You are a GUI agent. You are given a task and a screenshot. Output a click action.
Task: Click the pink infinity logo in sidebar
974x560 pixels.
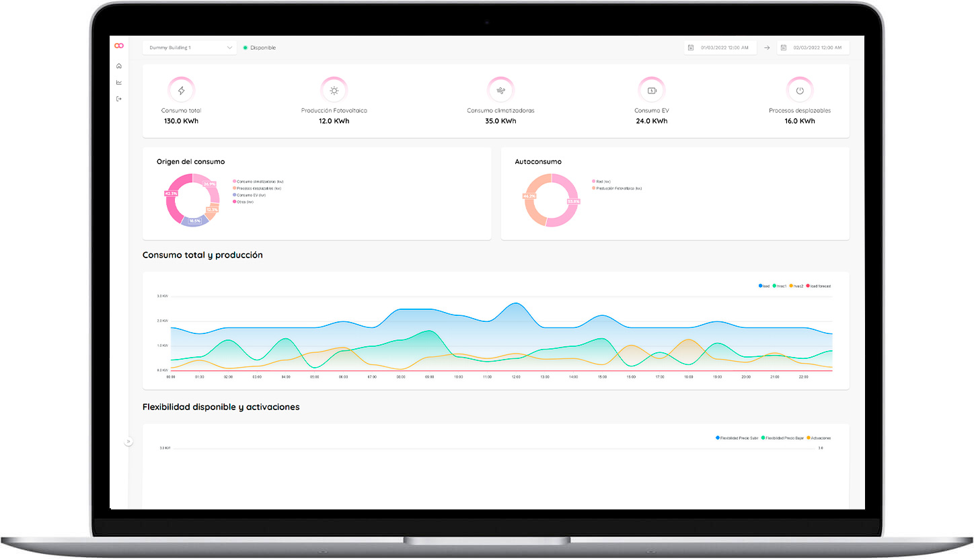point(119,46)
